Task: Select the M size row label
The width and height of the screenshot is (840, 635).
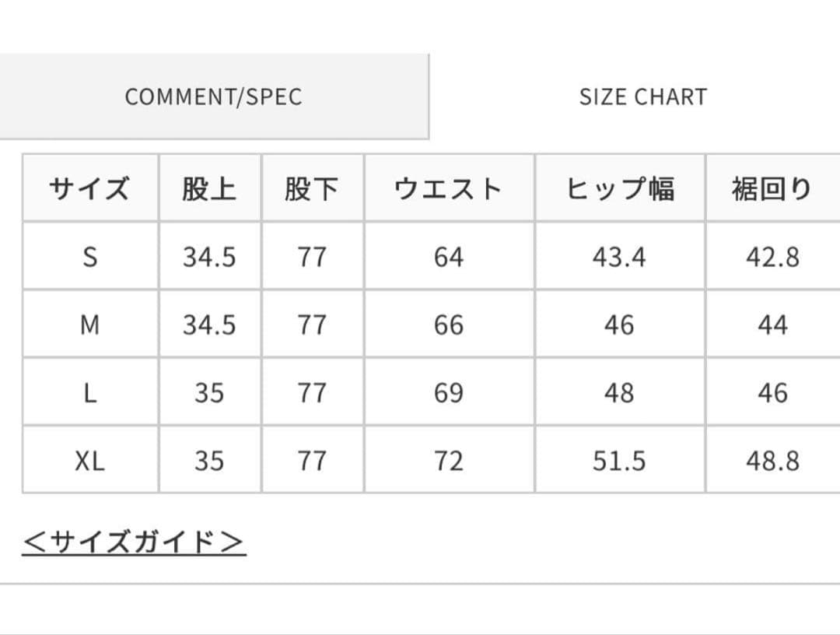Action: [x=90, y=325]
